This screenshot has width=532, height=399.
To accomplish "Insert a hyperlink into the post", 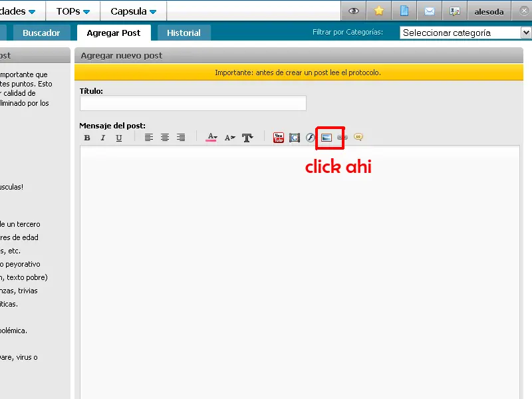I will pos(342,138).
